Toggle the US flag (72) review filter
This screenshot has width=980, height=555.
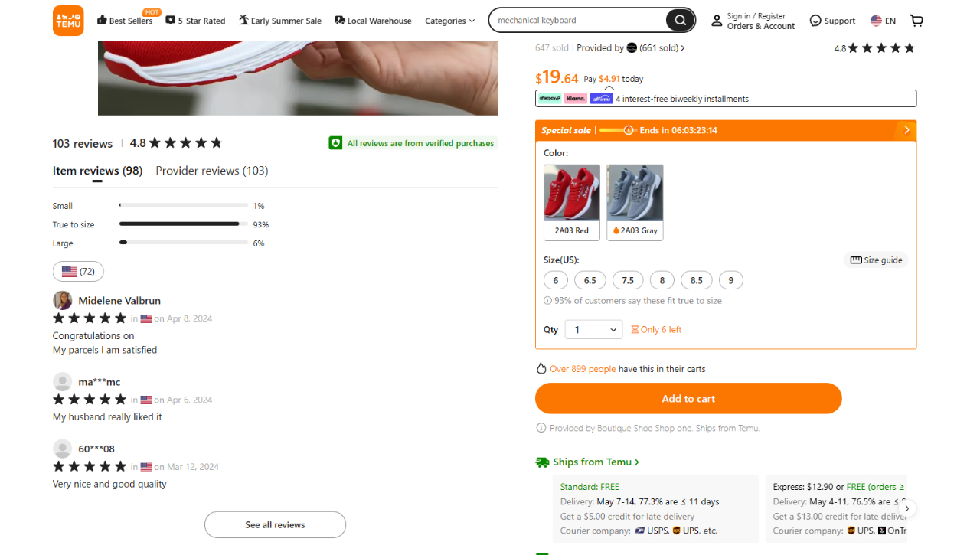(78, 271)
